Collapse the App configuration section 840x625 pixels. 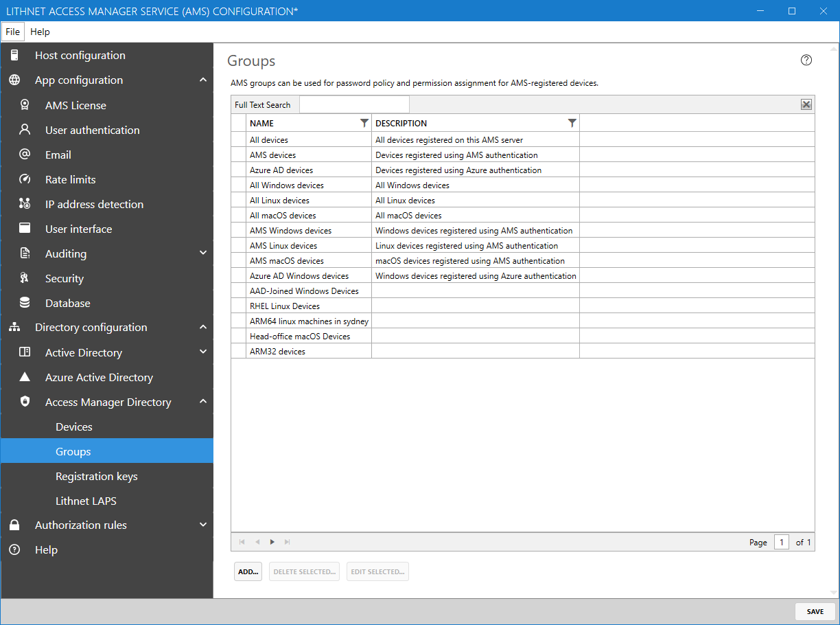tap(203, 80)
